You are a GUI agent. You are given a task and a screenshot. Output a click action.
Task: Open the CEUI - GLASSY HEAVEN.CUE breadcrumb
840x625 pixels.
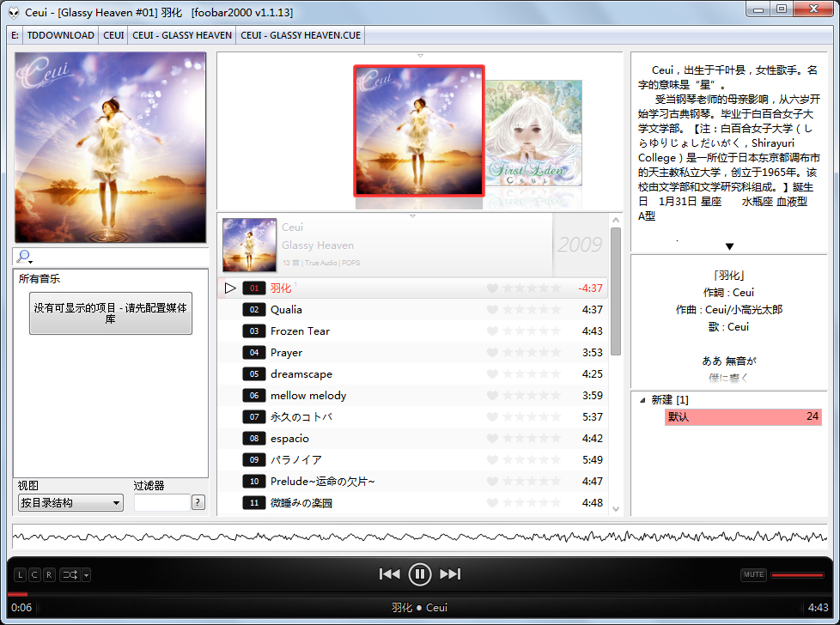tap(301, 35)
